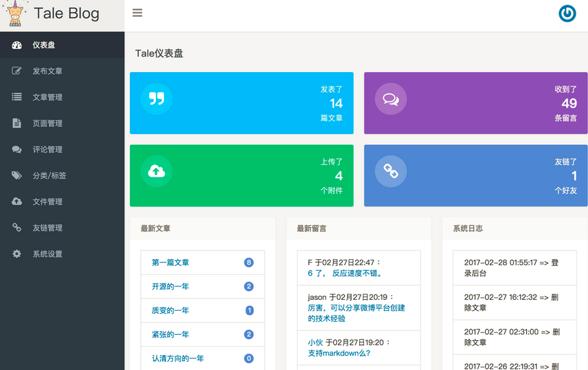Screen dimensions: 588x370
Task: Click the label 篇文章 on blue card
Action: [331, 118]
